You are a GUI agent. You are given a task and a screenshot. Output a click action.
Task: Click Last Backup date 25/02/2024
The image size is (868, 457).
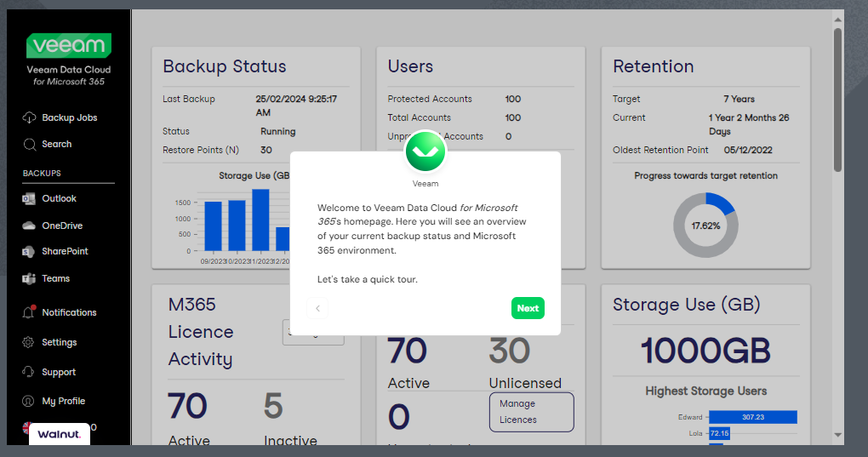296,106
